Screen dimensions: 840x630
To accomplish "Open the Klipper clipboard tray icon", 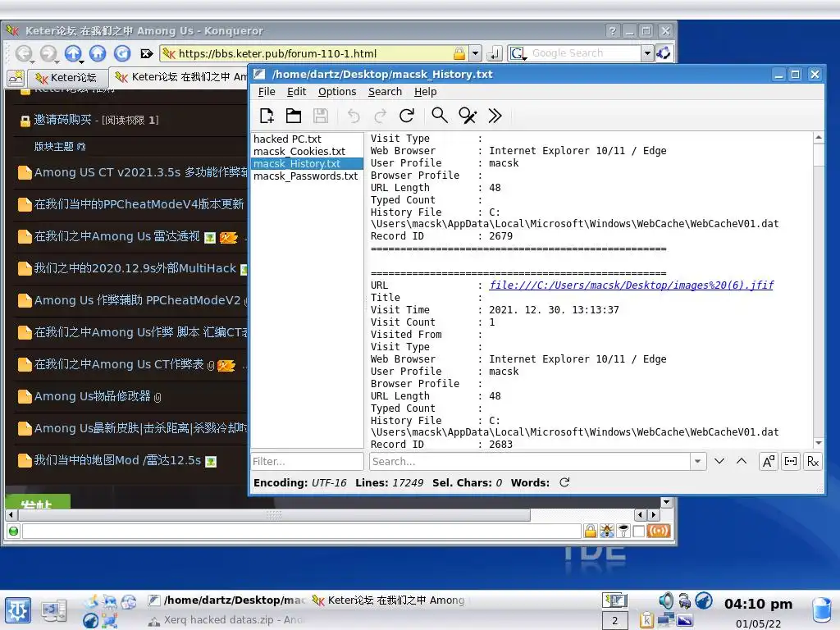I will [x=646, y=620].
